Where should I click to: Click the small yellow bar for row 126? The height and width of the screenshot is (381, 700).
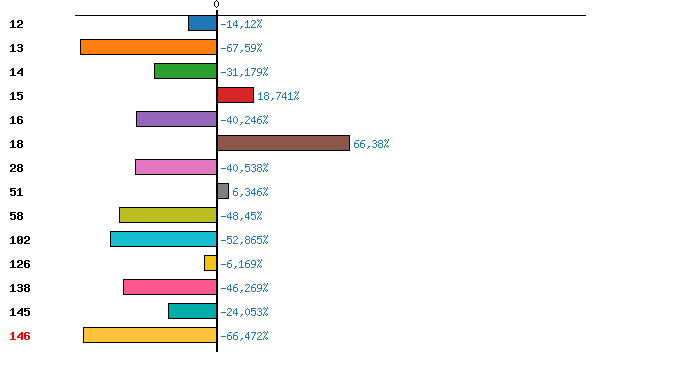click(x=211, y=264)
